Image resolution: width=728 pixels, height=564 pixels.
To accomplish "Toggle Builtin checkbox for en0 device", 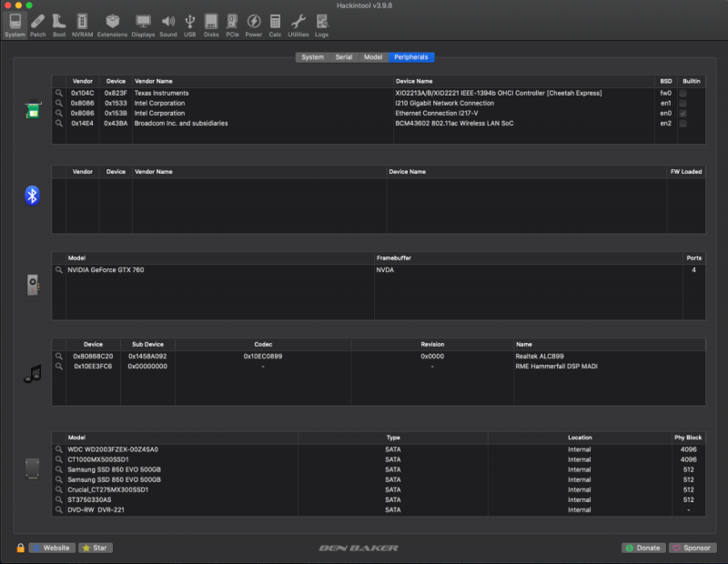I will click(x=682, y=113).
